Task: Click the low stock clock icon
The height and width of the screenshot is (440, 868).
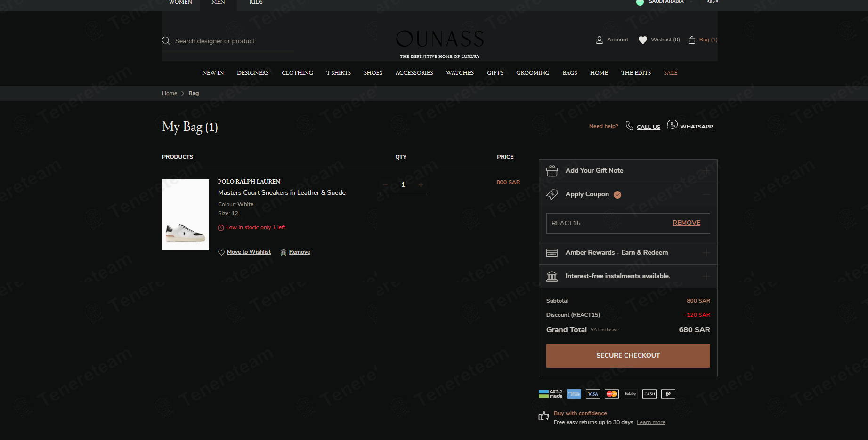Action: tap(221, 228)
